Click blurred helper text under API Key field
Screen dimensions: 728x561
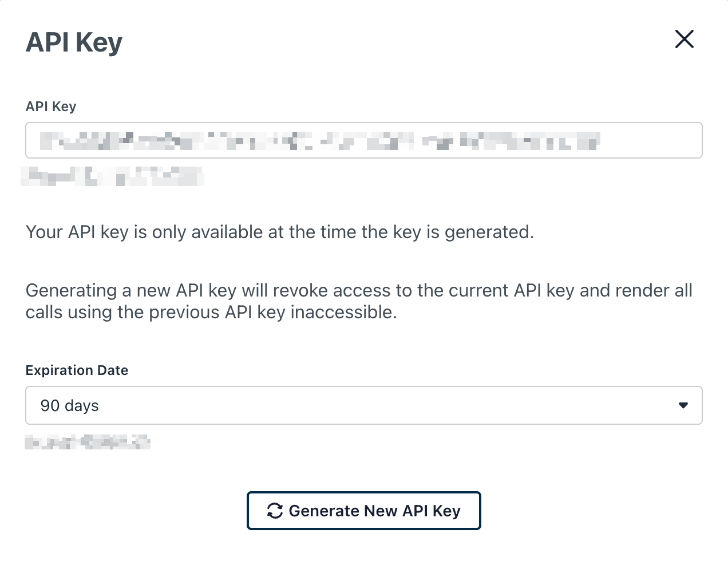112,176
